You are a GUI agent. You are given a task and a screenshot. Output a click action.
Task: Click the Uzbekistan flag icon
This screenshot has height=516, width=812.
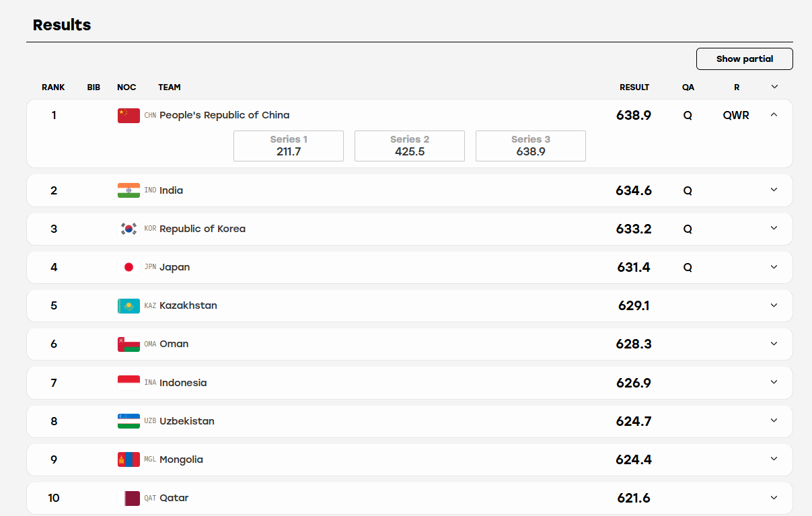pos(128,421)
